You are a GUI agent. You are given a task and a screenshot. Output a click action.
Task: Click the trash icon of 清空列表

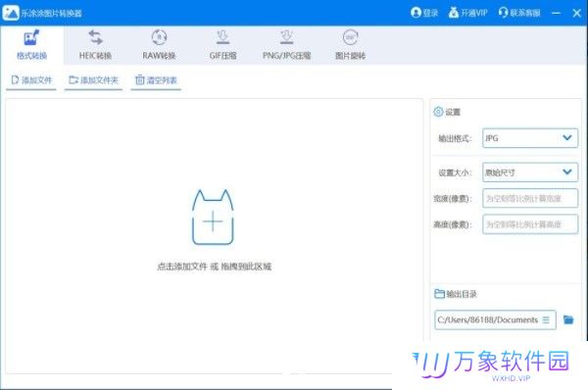(x=139, y=80)
